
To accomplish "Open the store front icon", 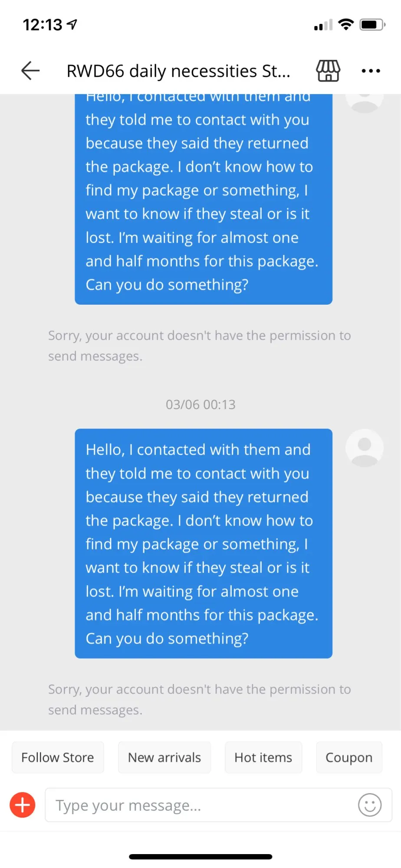I will click(x=328, y=70).
